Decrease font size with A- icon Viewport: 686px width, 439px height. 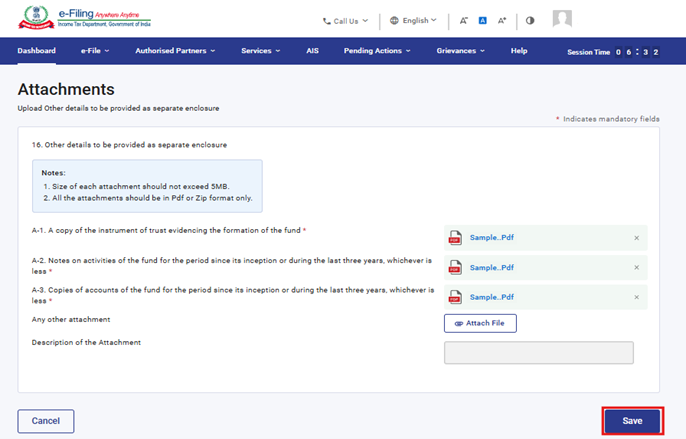pyautogui.click(x=464, y=20)
